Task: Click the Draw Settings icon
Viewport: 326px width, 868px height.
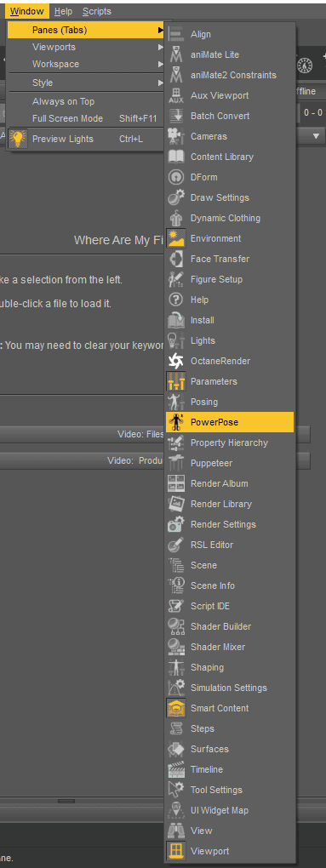Action: click(x=176, y=197)
